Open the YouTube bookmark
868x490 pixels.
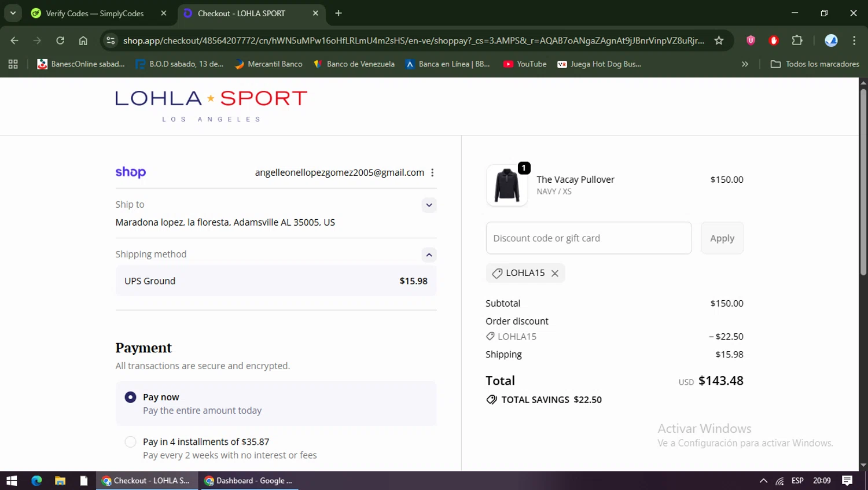pos(525,64)
